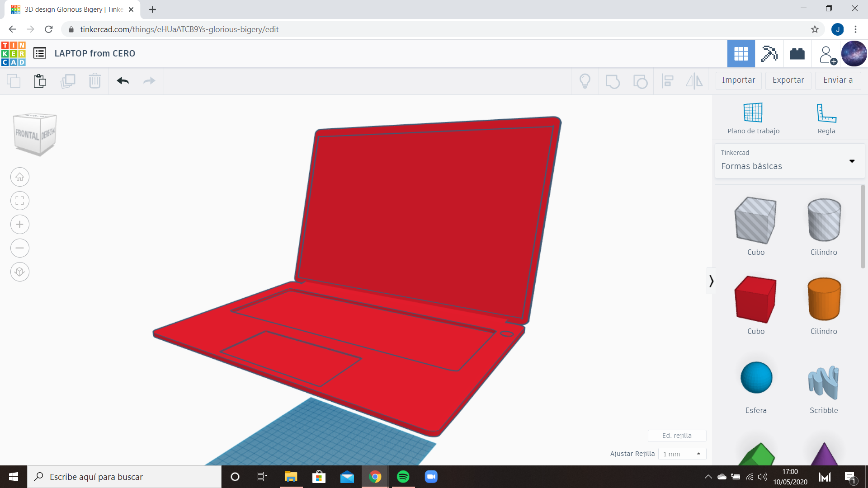Bookmark this page with the star icon
This screenshot has width=868, height=488.
(815, 29)
